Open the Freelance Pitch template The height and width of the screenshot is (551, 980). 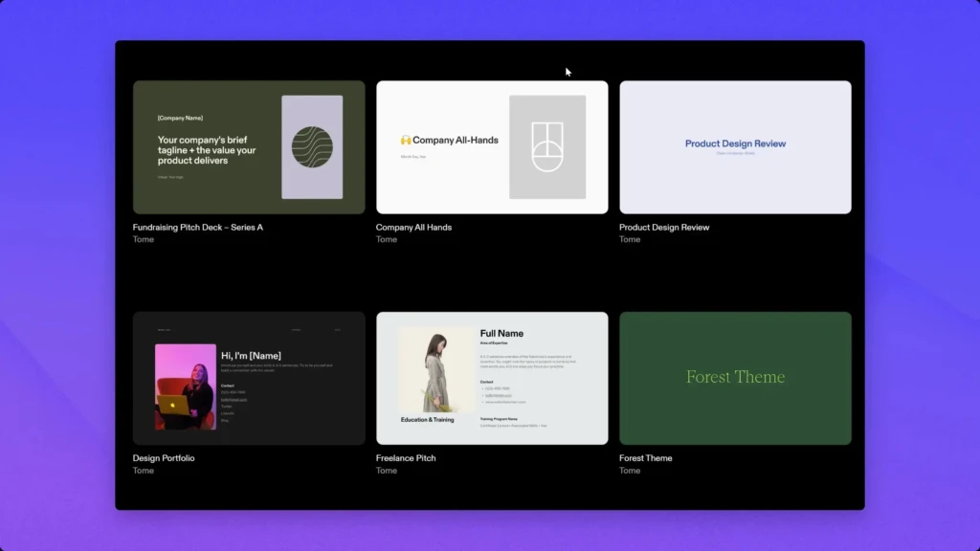(x=492, y=377)
